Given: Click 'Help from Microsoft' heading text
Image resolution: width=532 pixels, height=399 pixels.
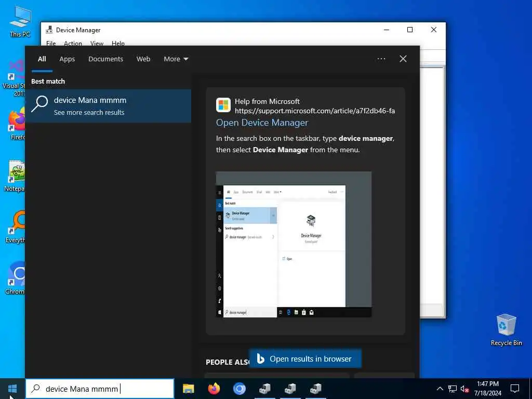Looking at the screenshot, I should point(267,101).
